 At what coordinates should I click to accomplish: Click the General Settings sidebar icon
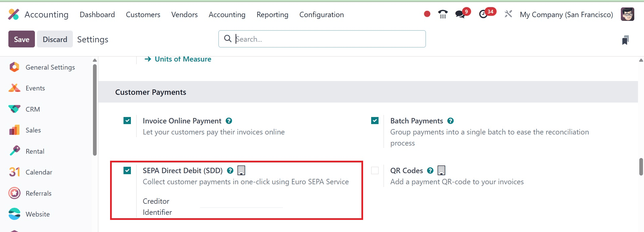pyautogui.click(x=14, y=67)
